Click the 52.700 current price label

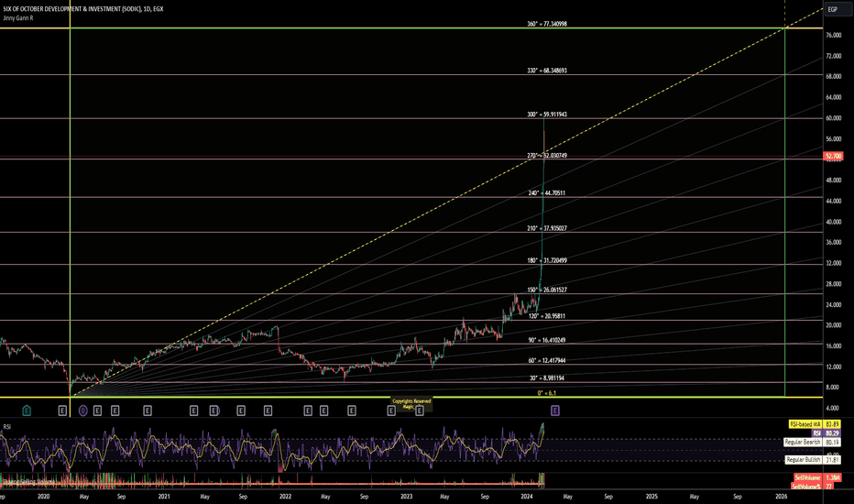pos(834,157)
